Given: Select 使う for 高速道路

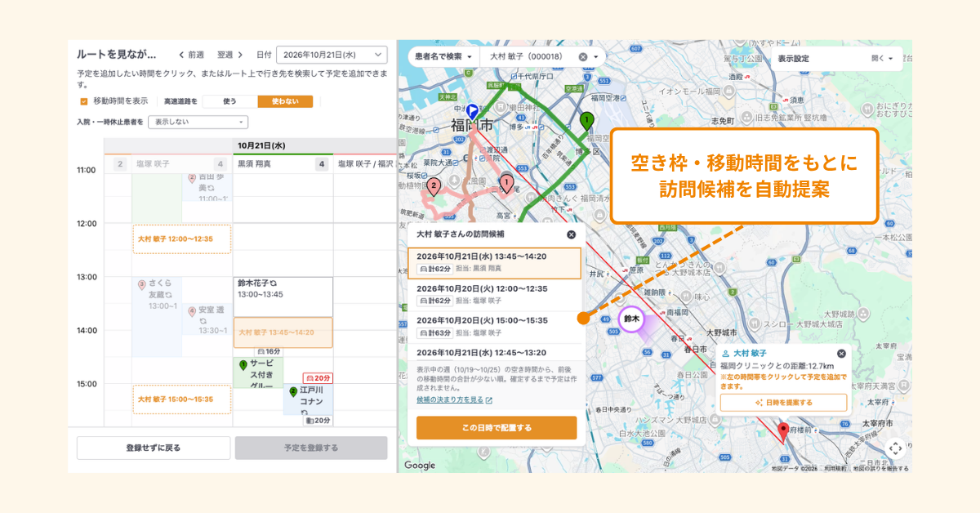Looking at the screenshot, I should click(x=229, y=101).
